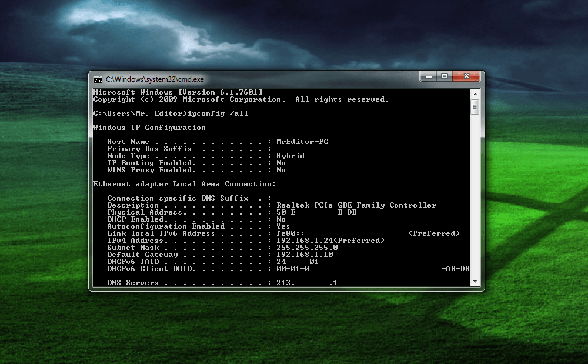Image resolution: width=588 pixels, height=364 pixels.
Task: Click the copyright line of the console
Action: [240, 99]
